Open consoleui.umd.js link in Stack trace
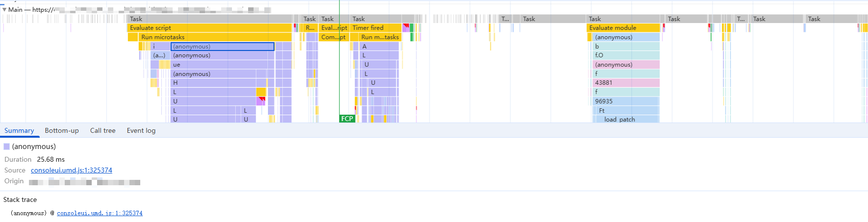 pos(100,213)
